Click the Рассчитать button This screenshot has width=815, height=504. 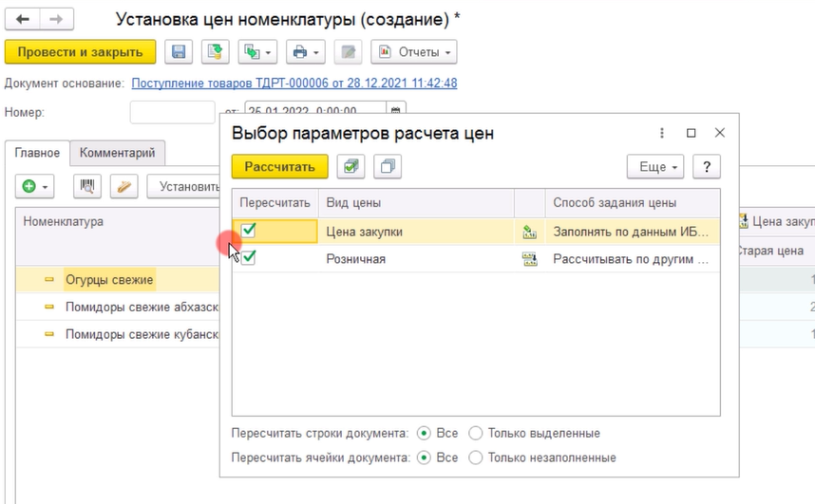point(279,167)
